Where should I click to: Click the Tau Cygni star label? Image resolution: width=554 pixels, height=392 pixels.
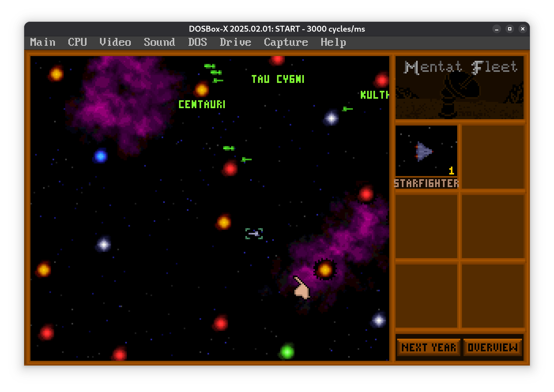click(x=278, y=79)
